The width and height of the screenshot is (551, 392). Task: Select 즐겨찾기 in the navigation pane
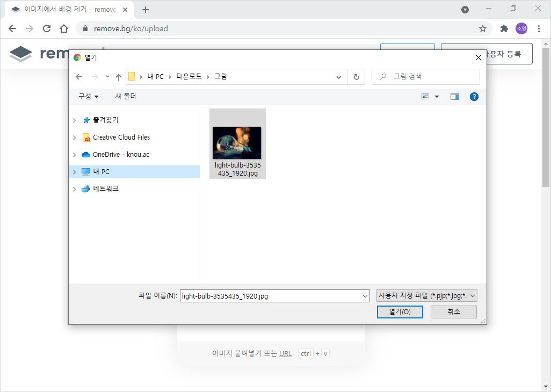(x=105, y=120)
